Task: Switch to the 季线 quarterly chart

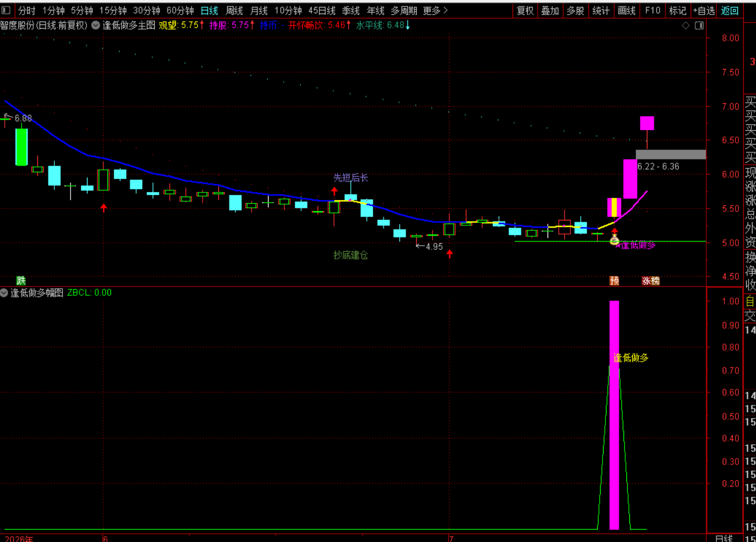Action: click(x=351, y=11)
